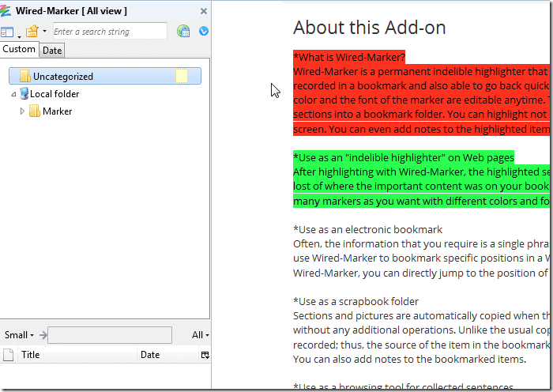Image resolution: width=553 pixels, height=392 pixels.
Task: Focus the filter input field beside Small
Action: pos(110,335)
